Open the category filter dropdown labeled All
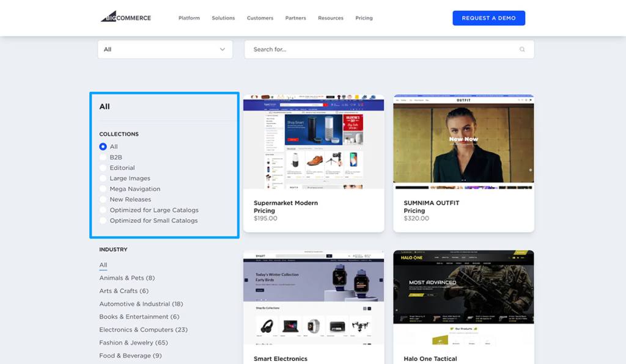 click(x=164, y=49)
